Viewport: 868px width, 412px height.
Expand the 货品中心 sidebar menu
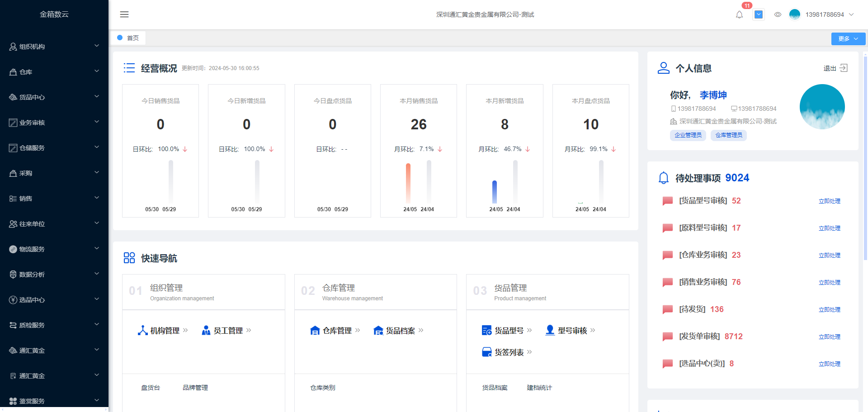(54, 97)
